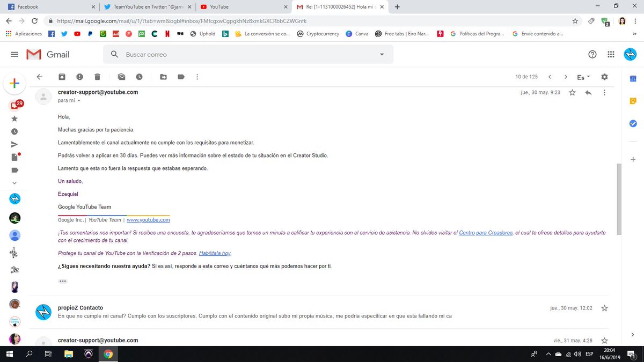Go to the newer conversation arrow

(550, 77)
